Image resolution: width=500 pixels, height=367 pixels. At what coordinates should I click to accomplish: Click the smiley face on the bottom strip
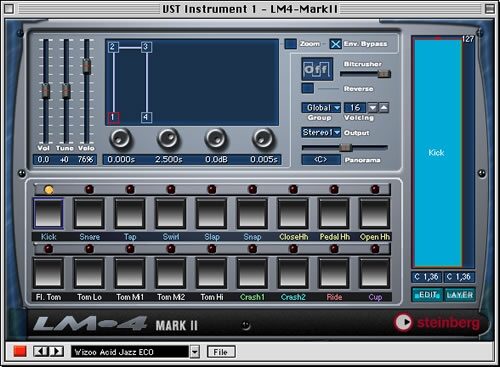click(x=246, y=325)
